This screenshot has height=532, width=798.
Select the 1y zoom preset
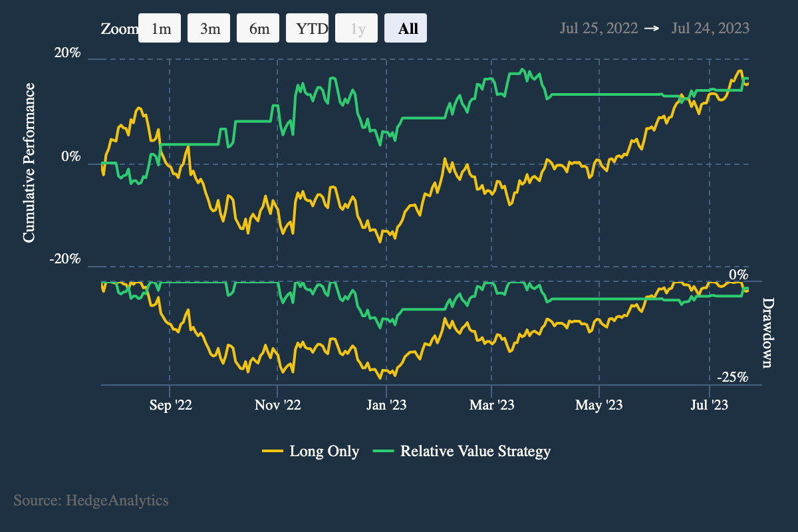[356, 28]
